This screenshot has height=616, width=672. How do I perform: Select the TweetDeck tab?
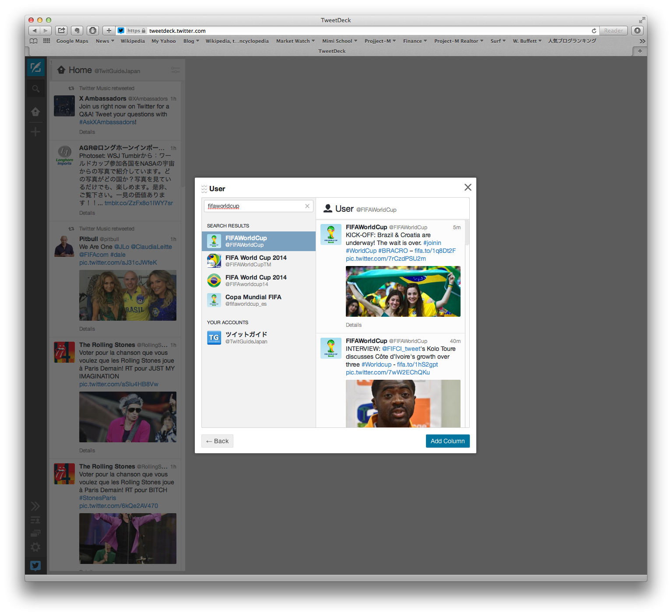(331, 51)
